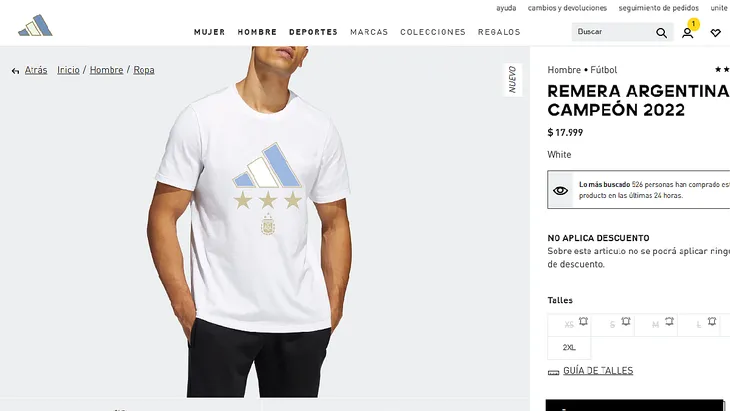This screenshot has width=730, height=411.
Task: Click the eye icon beside Lo más buscado
Action: [x=560, y=190]
